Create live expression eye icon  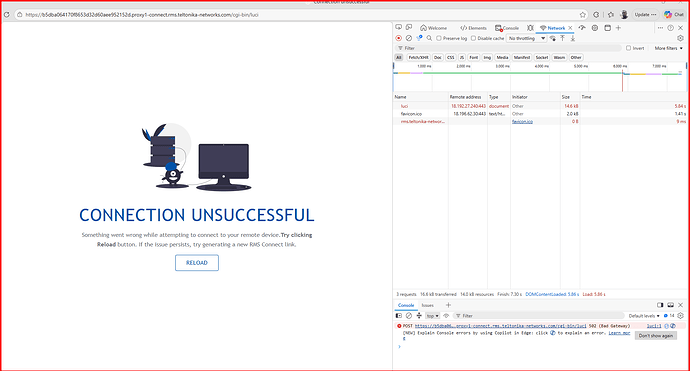click(x=446, y=316)
